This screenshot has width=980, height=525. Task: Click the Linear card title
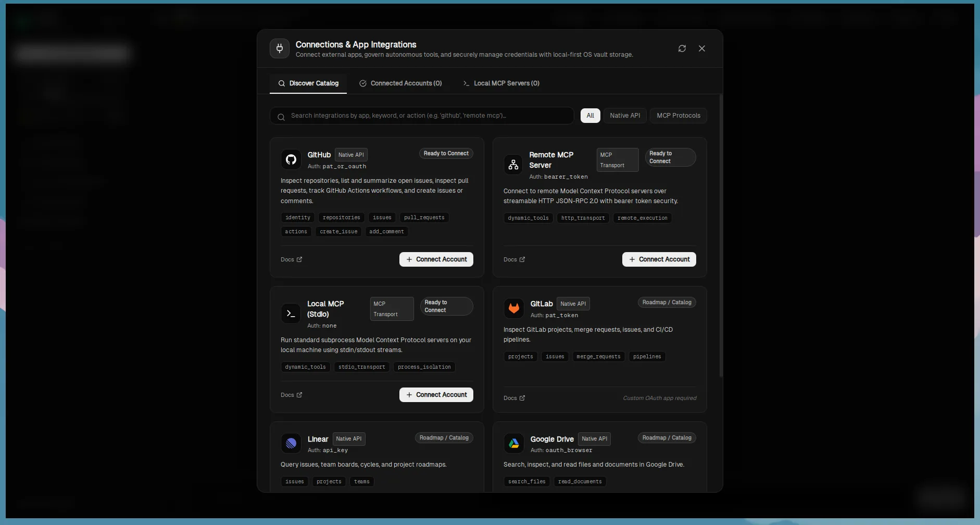(x=318, y=439)
